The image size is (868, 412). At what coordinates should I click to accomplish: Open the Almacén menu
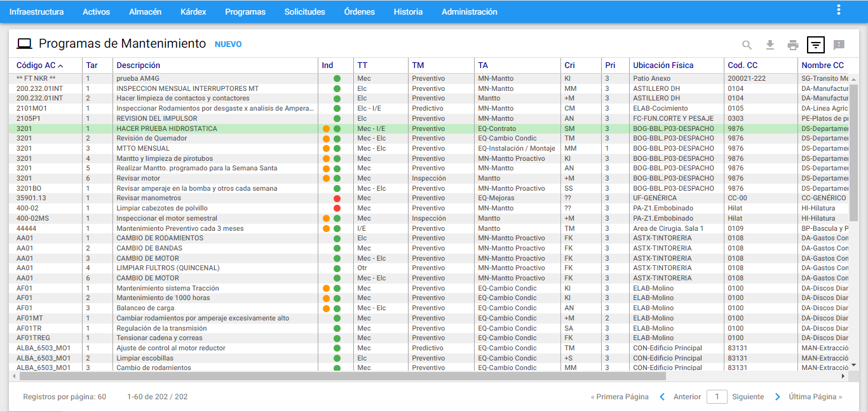click(x=145, y=11)
